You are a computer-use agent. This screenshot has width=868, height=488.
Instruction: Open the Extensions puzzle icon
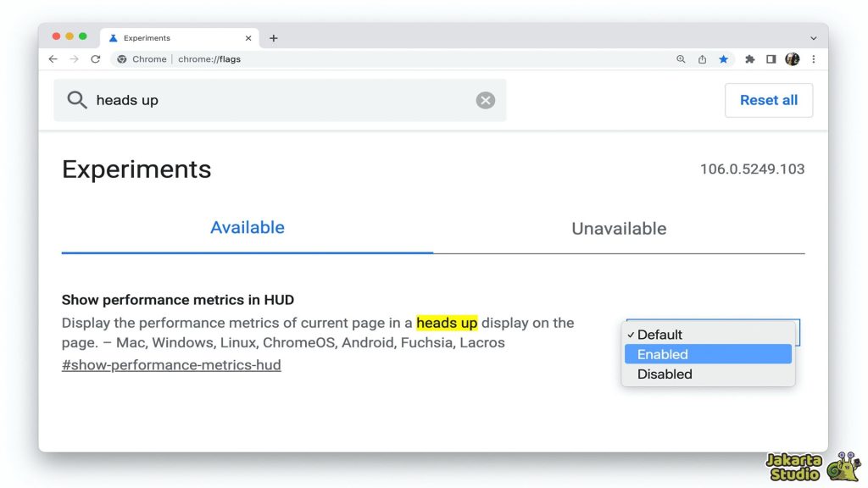click(749, 59)
